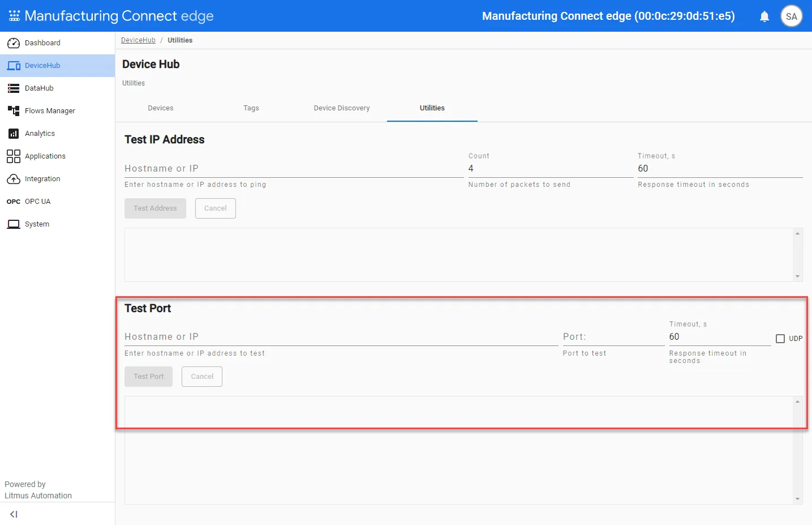
Task: Cancel the Test Port operation
Action: point(202,377)
